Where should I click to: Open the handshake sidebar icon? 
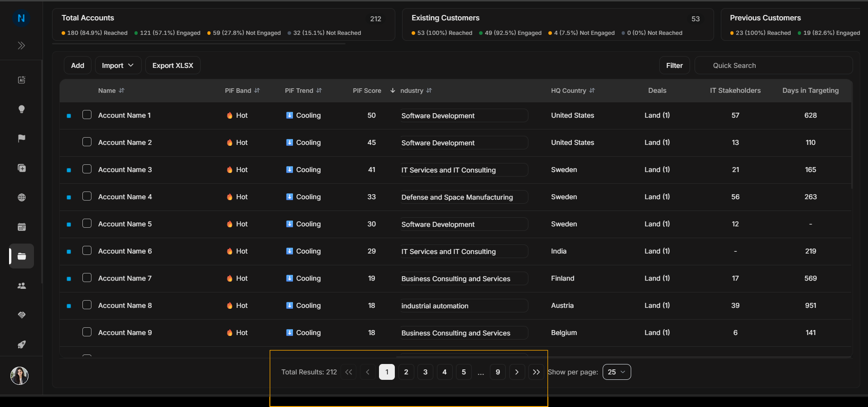[21, 315]
